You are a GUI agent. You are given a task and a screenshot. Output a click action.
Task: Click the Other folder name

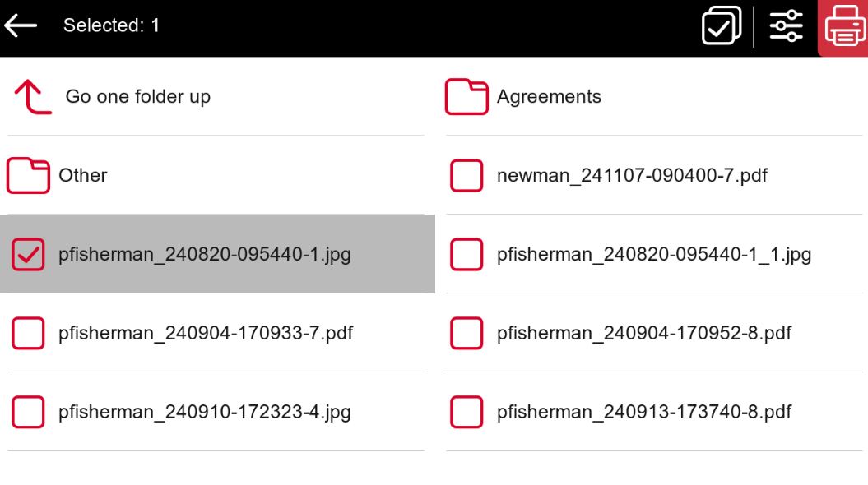tap(83, 175)
